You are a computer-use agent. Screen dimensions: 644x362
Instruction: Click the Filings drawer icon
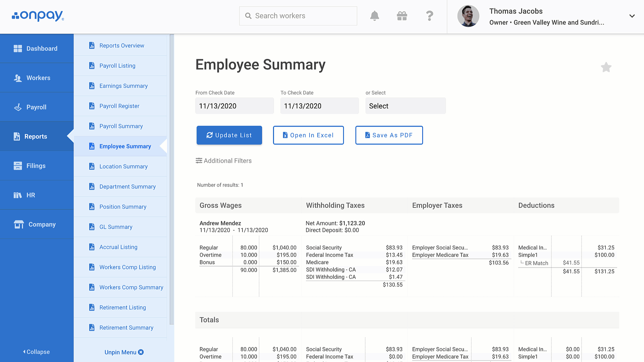(18, 166)
